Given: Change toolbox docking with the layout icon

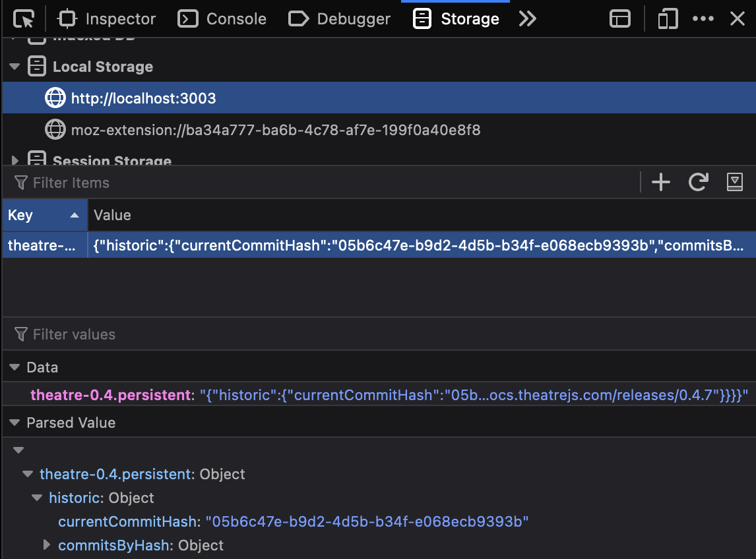Looking at the screenshot, I should pyautogui.click(x=620, y=18).
